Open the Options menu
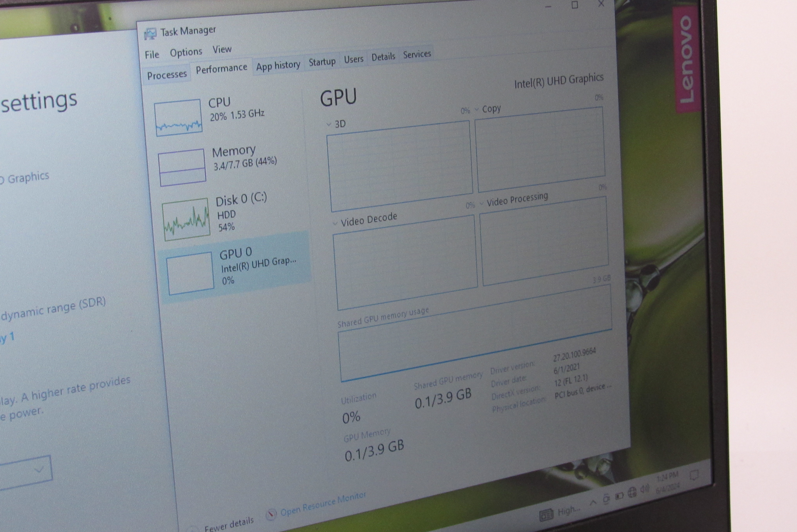This screenshot has height=532, width=797. click(x=186, y=52)
